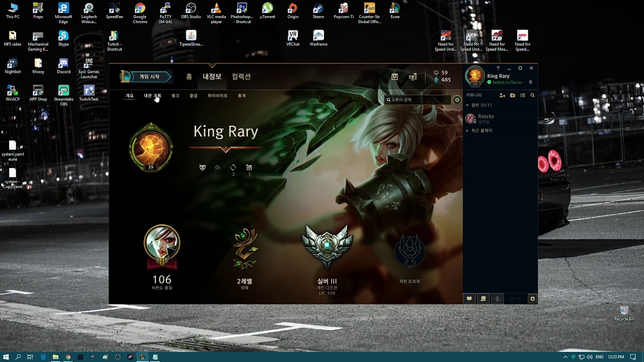Open Warframe desktop shortcut
The image size is (644, 362).
(x=318, y=38)
